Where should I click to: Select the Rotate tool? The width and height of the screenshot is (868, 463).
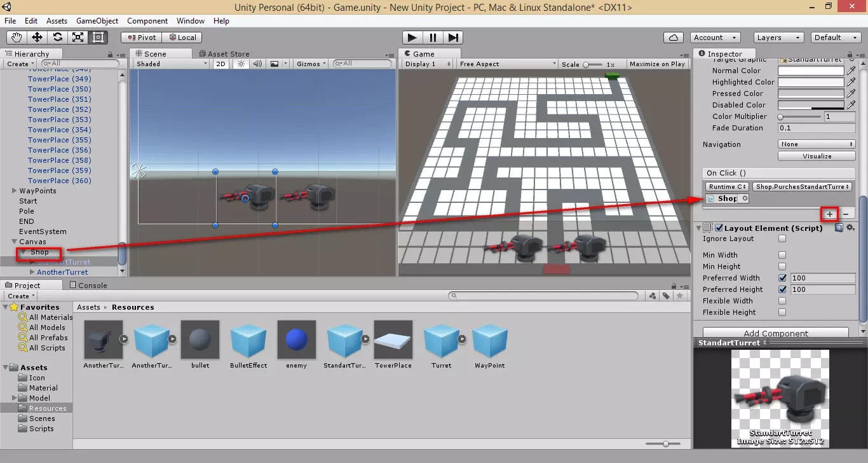pos(57,38)
